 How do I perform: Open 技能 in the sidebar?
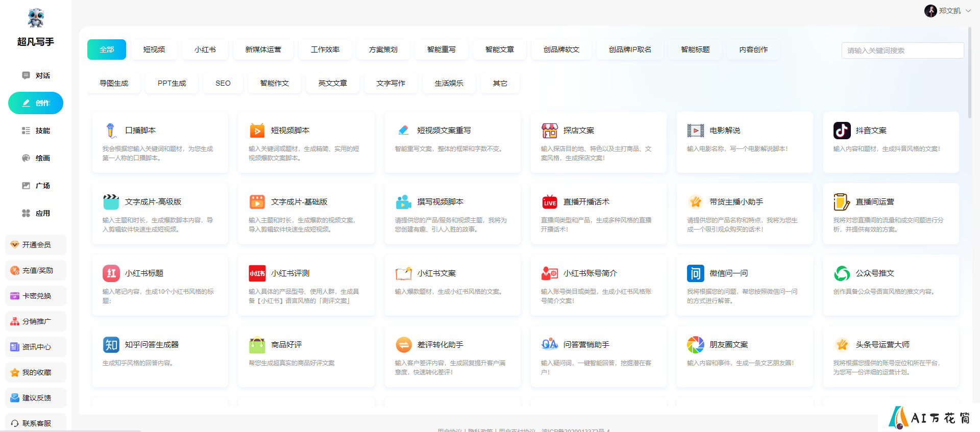click(36, 131)
